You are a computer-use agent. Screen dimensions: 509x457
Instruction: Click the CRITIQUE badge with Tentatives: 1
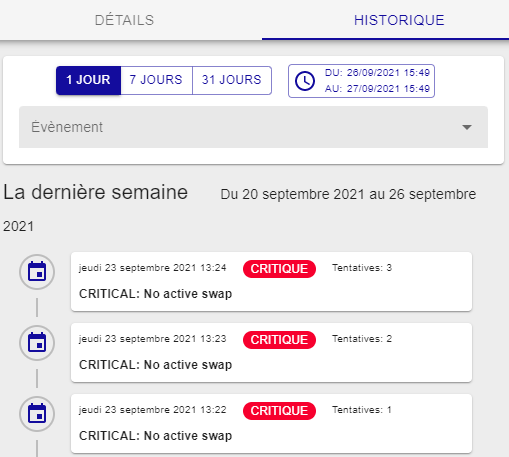click(279, 411)
